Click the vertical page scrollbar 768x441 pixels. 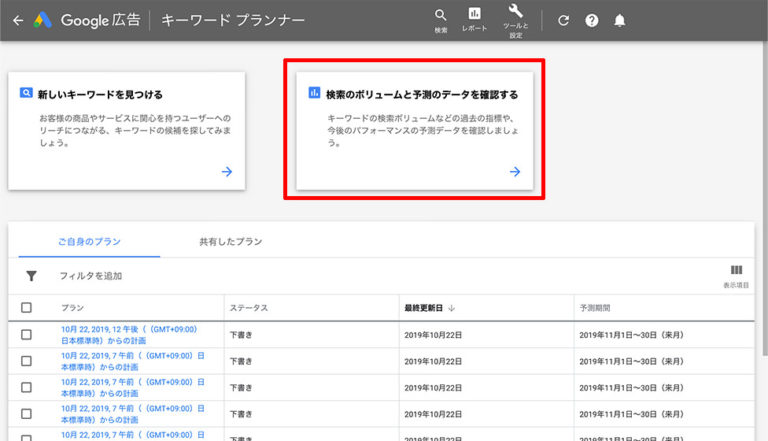(765, 198)
